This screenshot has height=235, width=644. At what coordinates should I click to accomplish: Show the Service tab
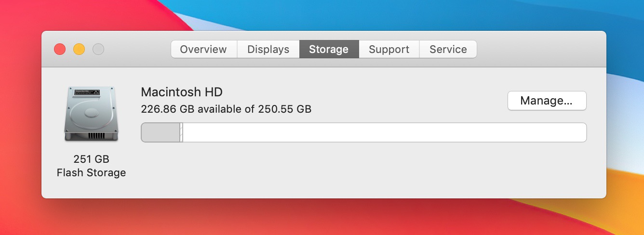coord(448,49)
